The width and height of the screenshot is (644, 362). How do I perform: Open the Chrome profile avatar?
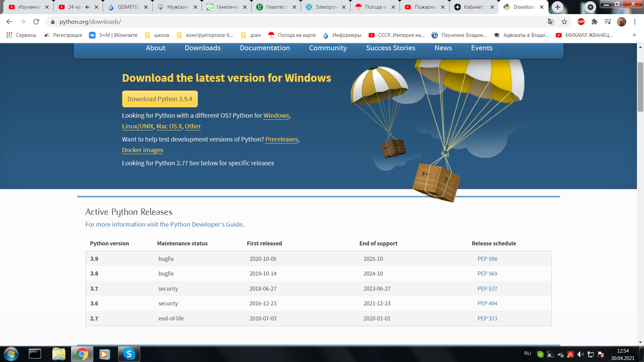[x=621, y=22]
